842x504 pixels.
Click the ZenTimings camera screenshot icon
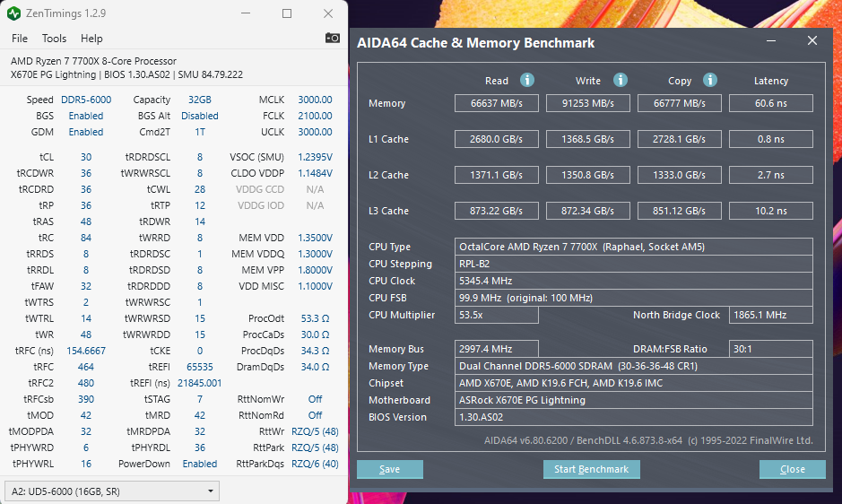pos(333,39)
